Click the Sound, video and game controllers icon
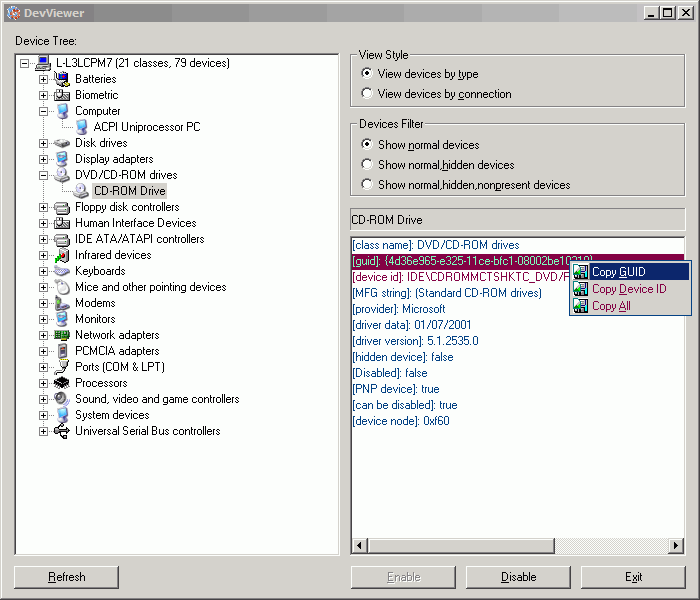This screenshot has height=600, width=700. point(62,399)
